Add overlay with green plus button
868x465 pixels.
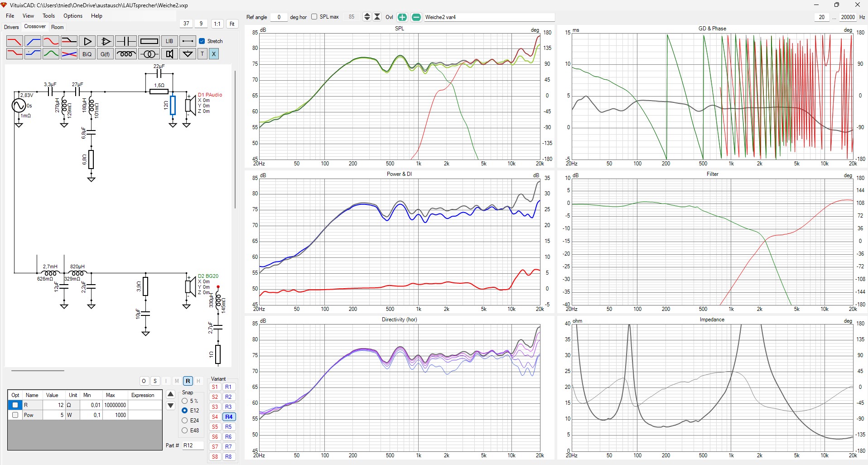click(402, 17)
